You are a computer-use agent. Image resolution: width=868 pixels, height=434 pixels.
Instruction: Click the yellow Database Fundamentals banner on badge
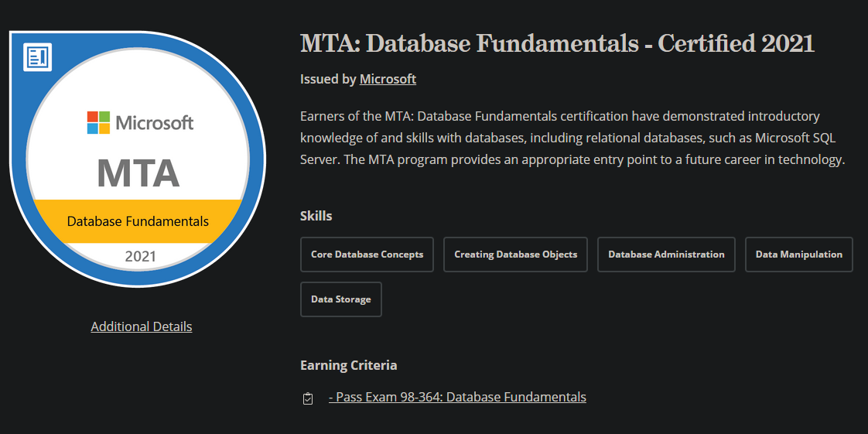(x=138, y=221)
